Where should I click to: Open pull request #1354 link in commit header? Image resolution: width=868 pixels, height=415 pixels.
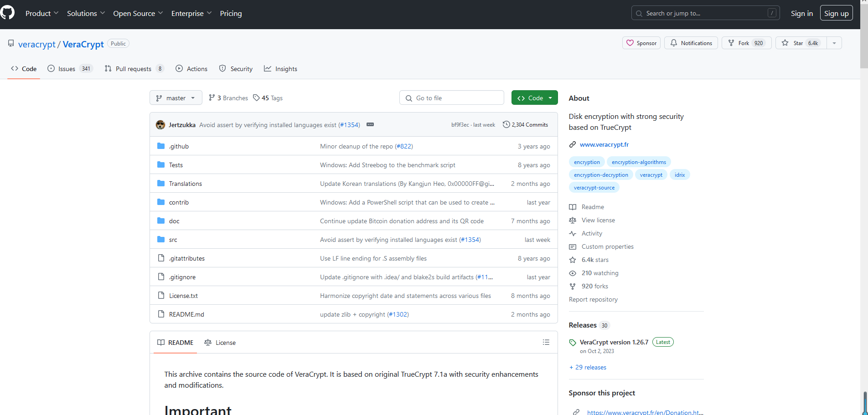pos(349,125)
